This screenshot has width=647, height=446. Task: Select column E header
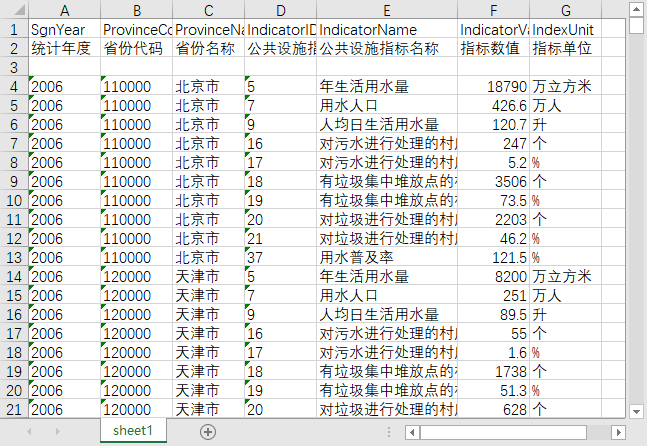click(x=387, y=10)
